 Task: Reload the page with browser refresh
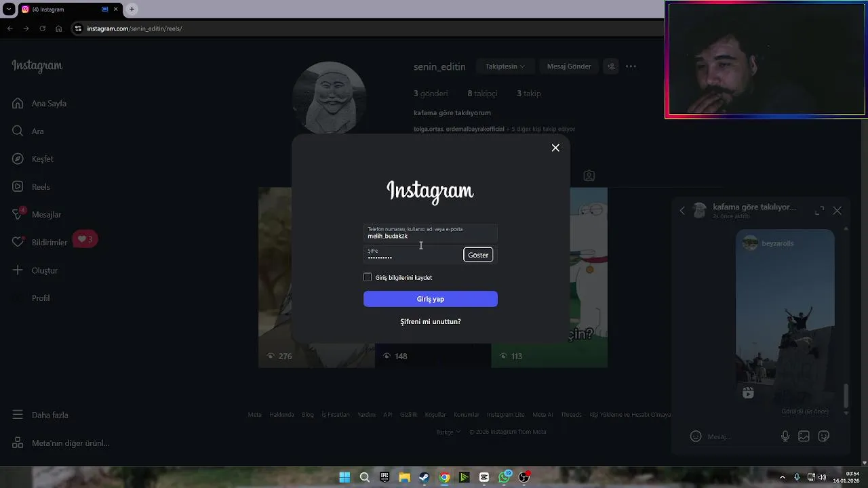(x=42, y=28)
